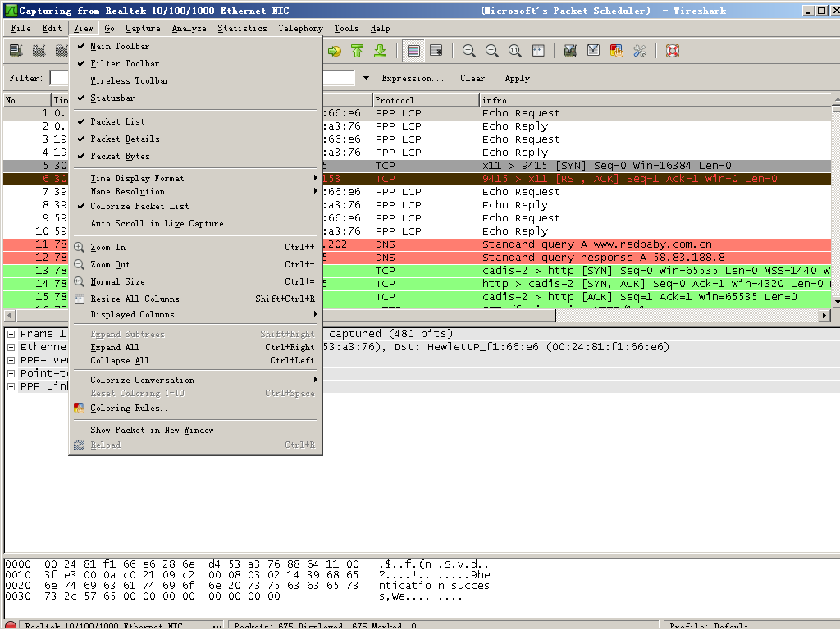Open the Capture menu
This screenshot has width=840, height=630.
tap(143, 29)
